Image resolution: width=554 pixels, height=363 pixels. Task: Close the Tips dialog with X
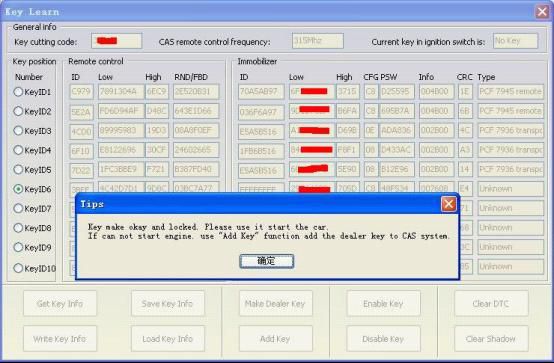coord(449,204)
